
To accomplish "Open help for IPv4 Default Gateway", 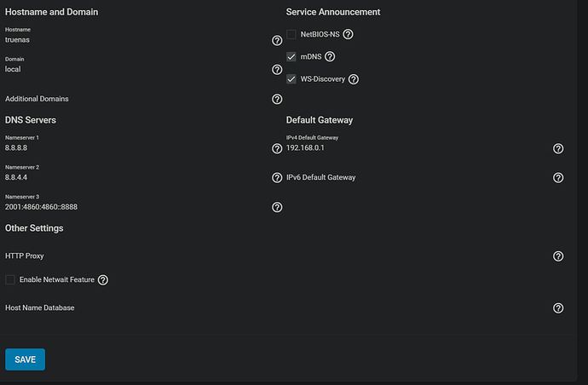I will pyautogui.click(x=558, y=148).
